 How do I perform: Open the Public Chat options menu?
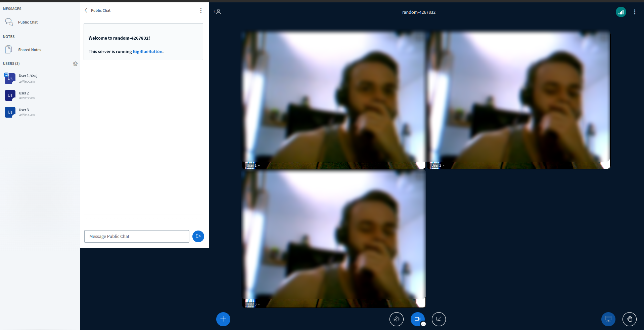click(x=201, y=10)
